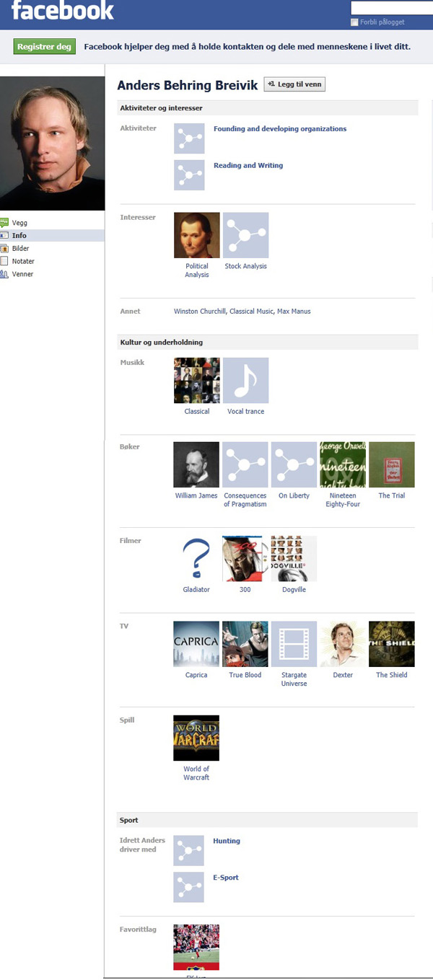Click the search field in header
The image size is (433, 980).
tap(392, 8)
